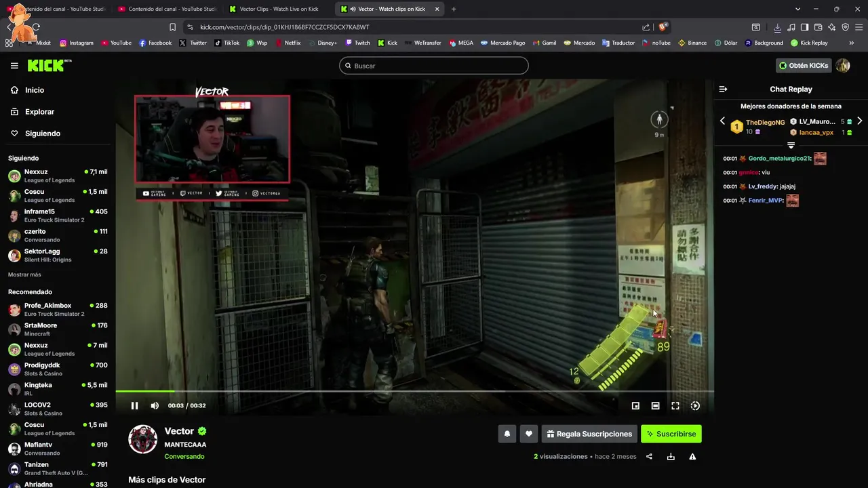Show previous top donors

point(722,121)
